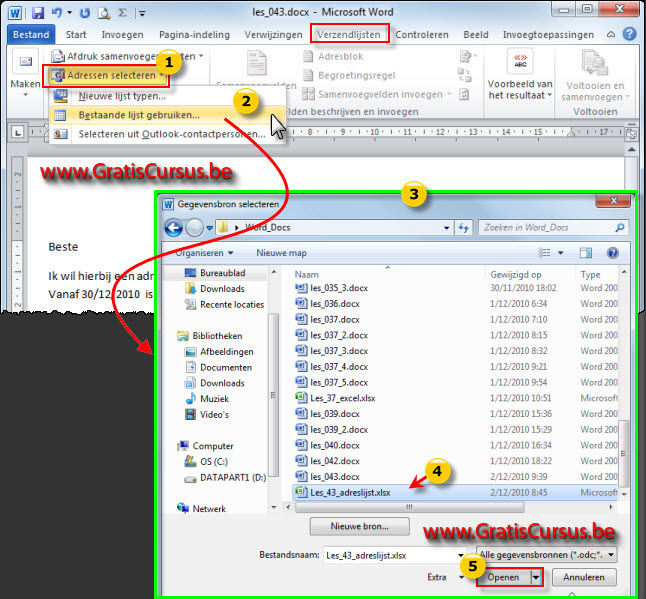Select Netwerk in the navigation pane

[x=201, y=509]
